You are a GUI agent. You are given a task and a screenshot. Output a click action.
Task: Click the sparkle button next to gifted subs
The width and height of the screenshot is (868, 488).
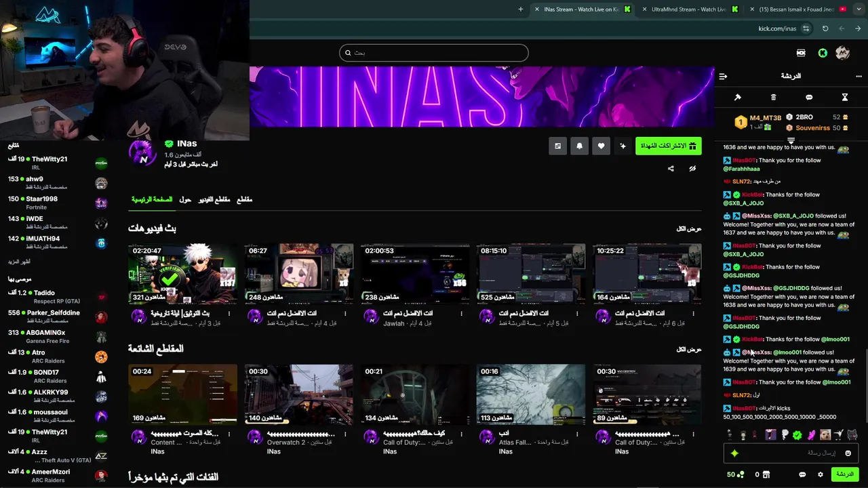coord(623,146)
